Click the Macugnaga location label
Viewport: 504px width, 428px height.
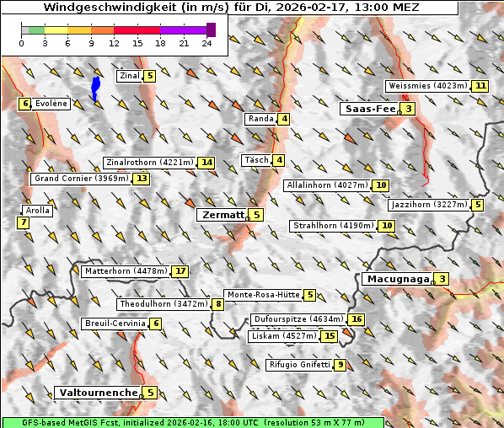point(398,279)
